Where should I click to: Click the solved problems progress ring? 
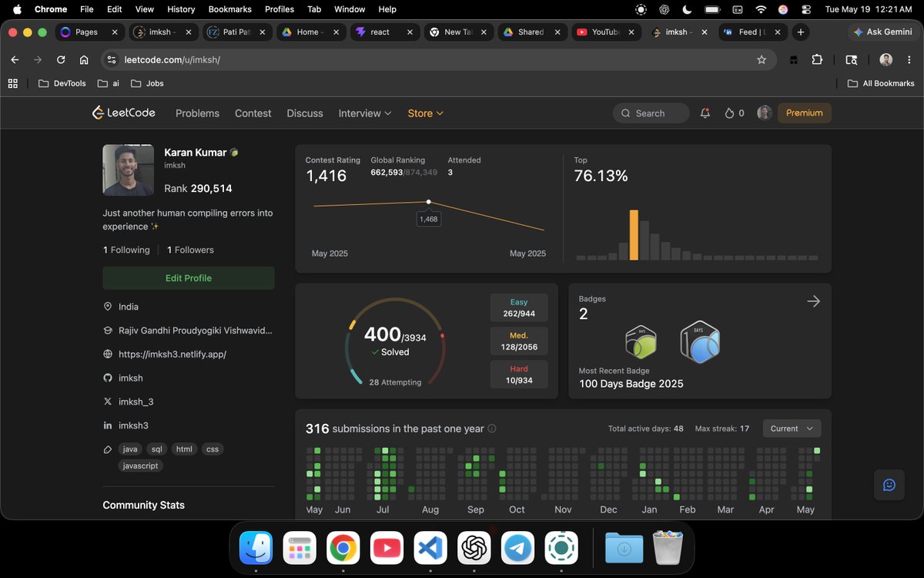(395, 341)
